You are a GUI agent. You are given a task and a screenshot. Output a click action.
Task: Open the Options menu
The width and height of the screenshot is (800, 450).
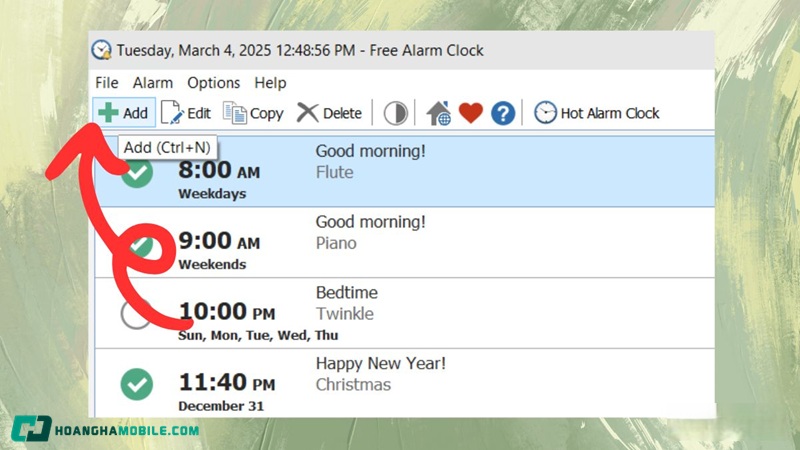click(x=214, y=83)
